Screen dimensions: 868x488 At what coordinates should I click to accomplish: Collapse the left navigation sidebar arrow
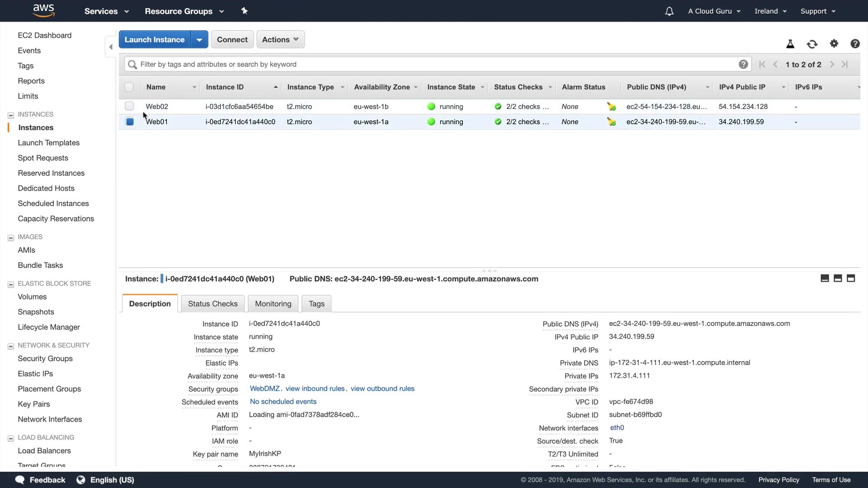[x=111, y=47]
